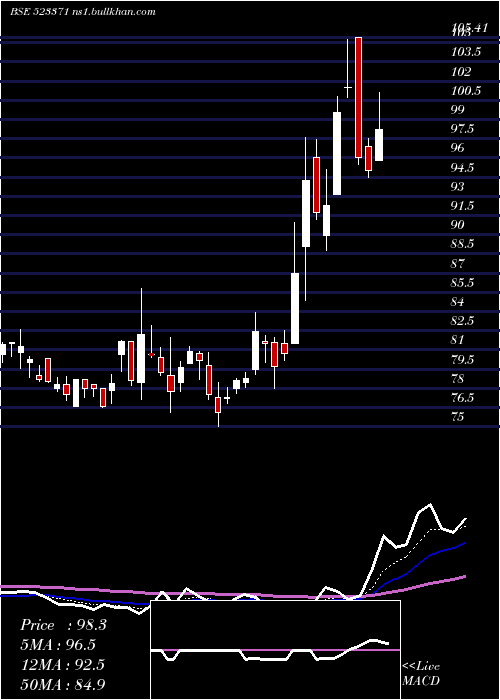Click inside the Live MACD inset chart
Image resolution: width=500 pixels, height=700 pixels.
275,650
